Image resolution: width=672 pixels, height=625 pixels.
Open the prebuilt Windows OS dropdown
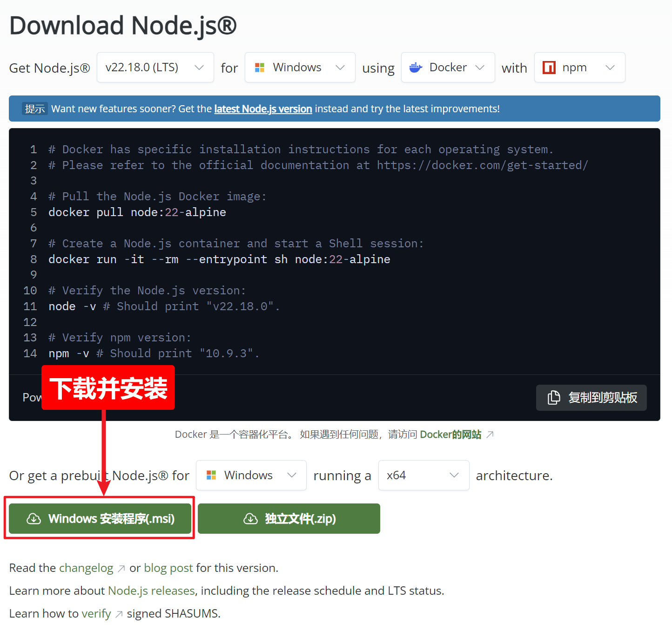click(x=251, y=476)
